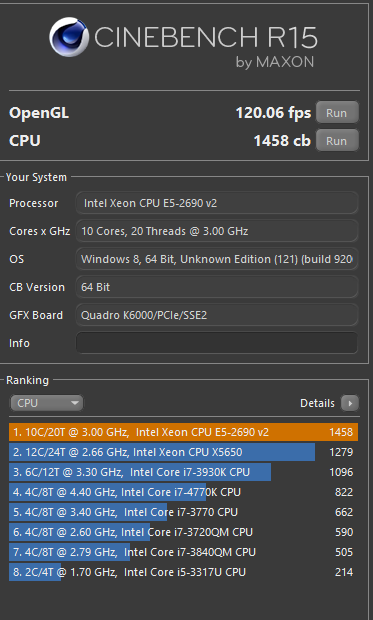Click the Info text field
The height and width of the screenshot is (620, 373).
tap(217, 343)
